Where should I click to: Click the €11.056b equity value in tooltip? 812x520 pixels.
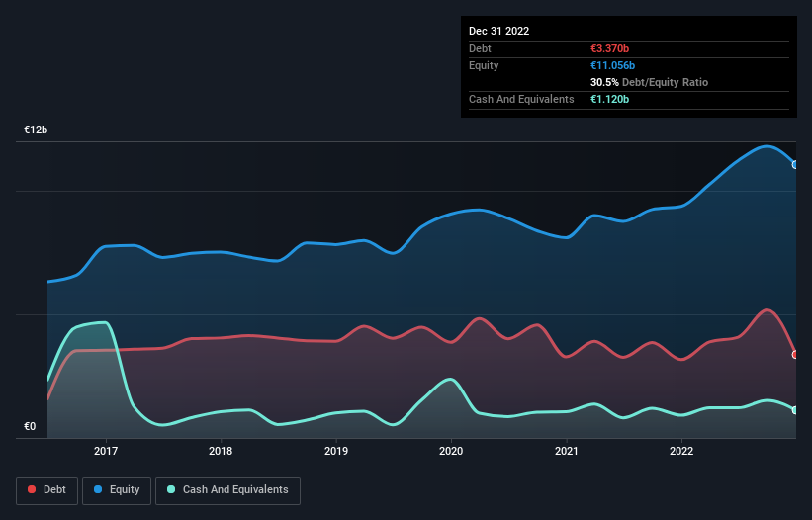point(612,65)
